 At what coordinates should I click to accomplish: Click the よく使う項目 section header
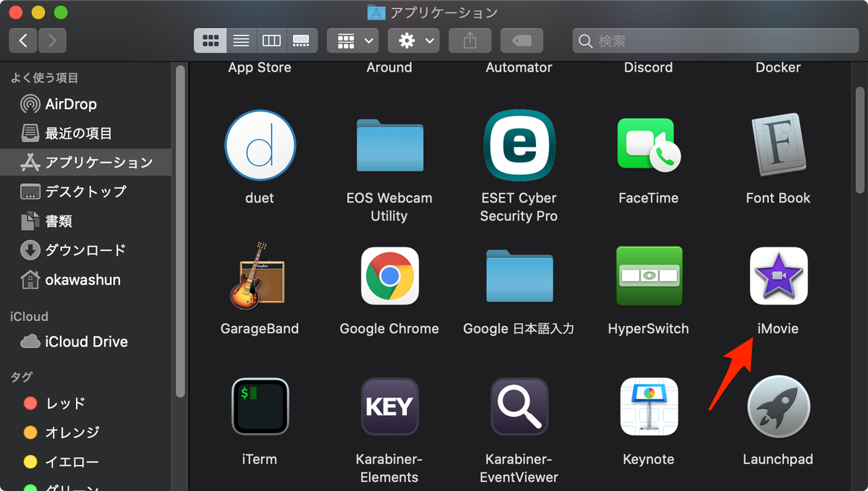[x=44, y=78]
